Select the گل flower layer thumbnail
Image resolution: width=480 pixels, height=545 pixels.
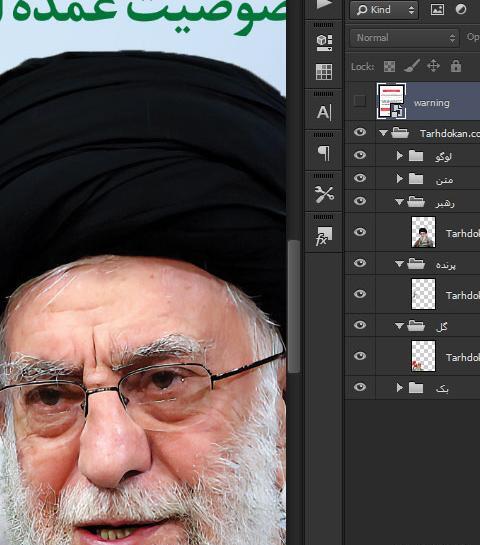[423, 356]
